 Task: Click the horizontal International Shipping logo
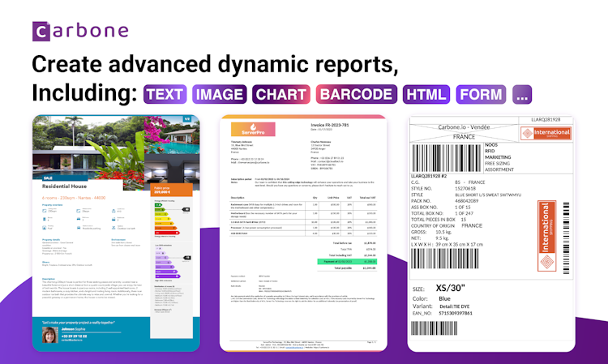click(546, 134)
